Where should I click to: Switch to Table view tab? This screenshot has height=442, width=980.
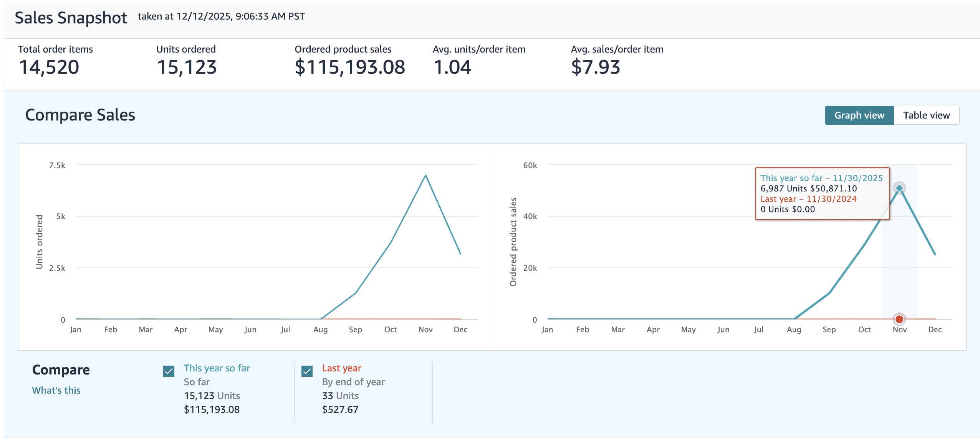coord(926,115)
